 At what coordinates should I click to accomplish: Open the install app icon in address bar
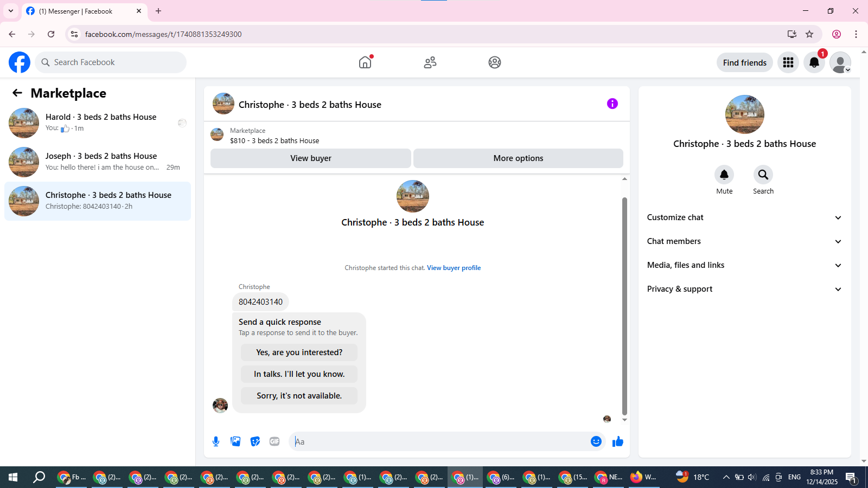792,34
